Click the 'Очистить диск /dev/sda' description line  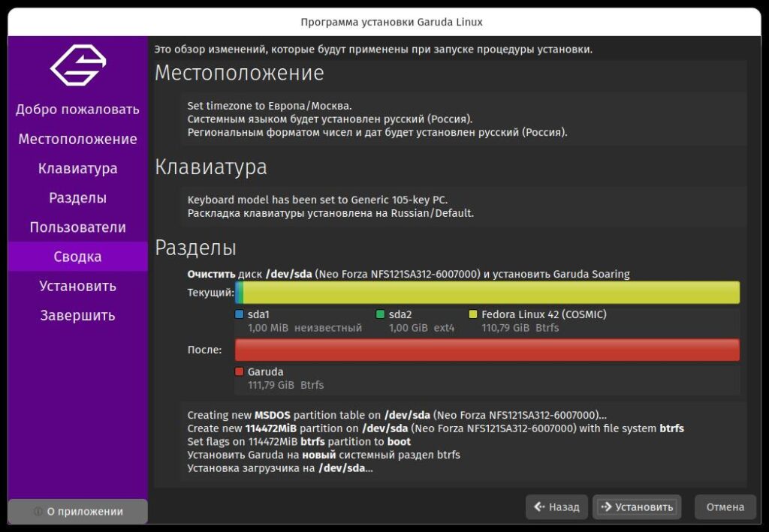tap(409, 275)
